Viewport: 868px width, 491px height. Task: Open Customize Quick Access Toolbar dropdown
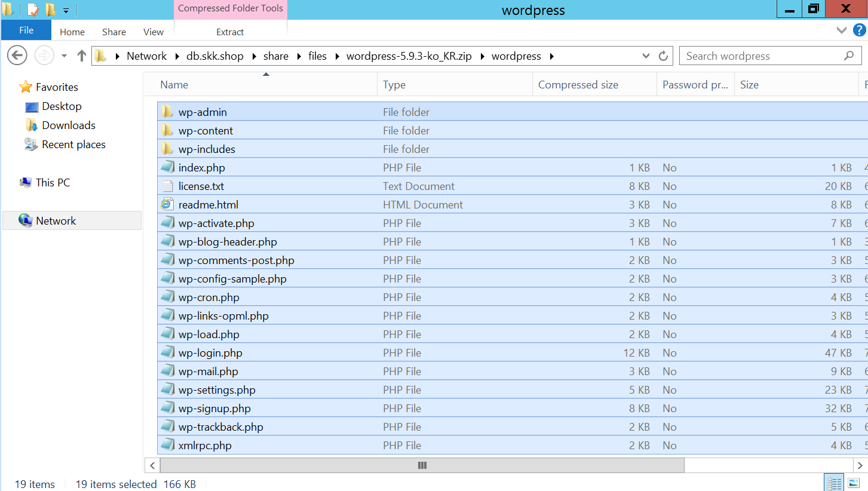66,10
